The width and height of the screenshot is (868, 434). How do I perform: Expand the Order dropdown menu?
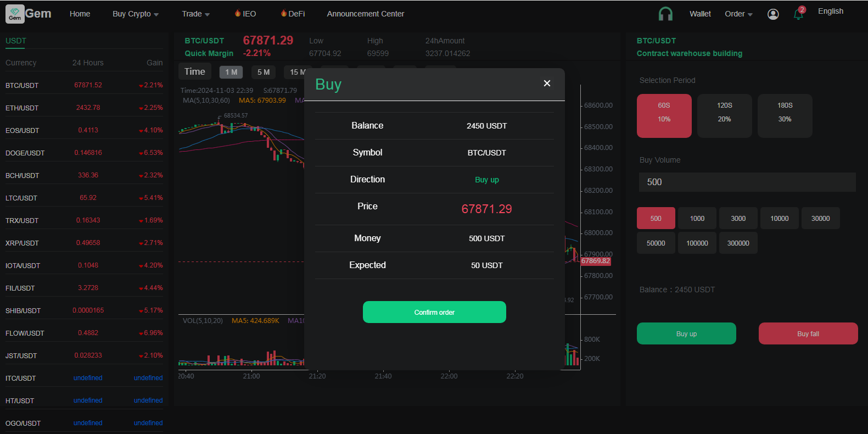coord(738,14)
